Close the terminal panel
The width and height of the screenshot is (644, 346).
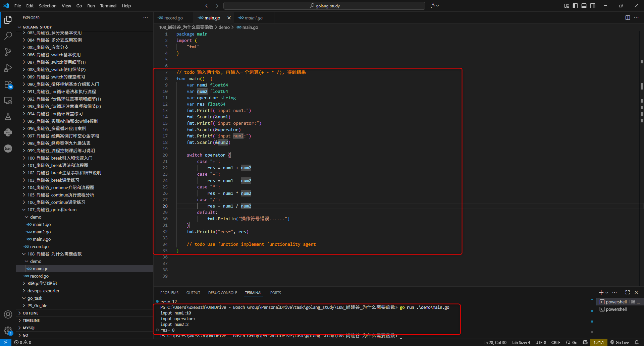(x=636, y=293)
